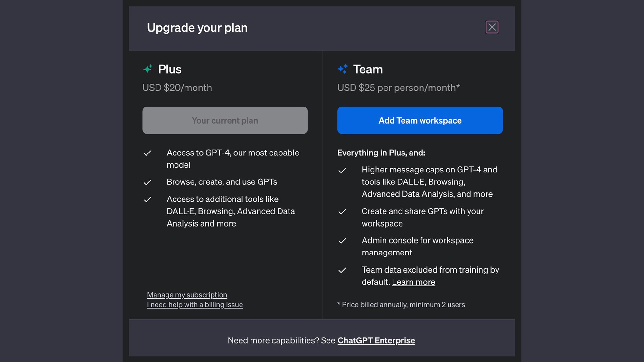Click the grayed Your current plan button

click(x=225, y=120)
